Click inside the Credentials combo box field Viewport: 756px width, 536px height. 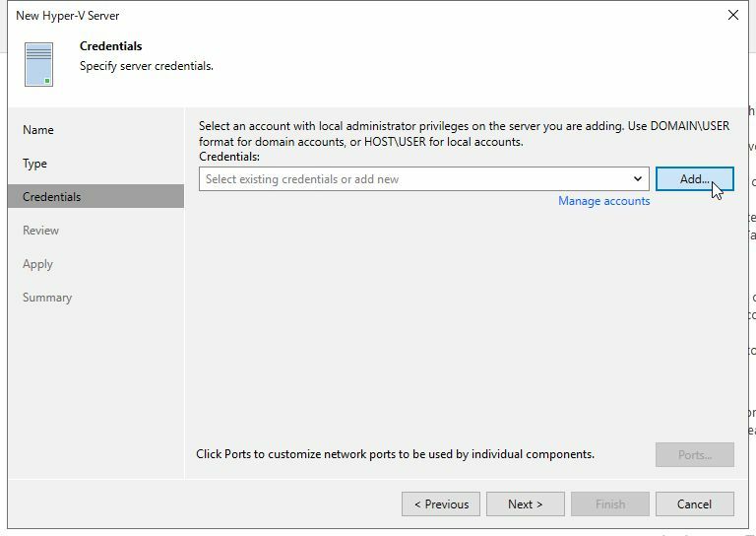(x=413, y=179)
